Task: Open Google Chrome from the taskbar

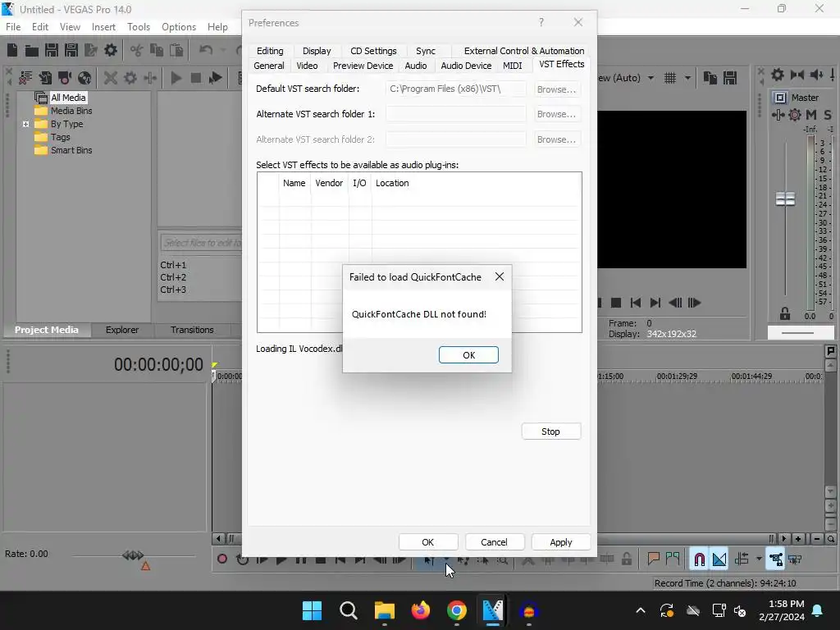Action: [x=456, y=610]
